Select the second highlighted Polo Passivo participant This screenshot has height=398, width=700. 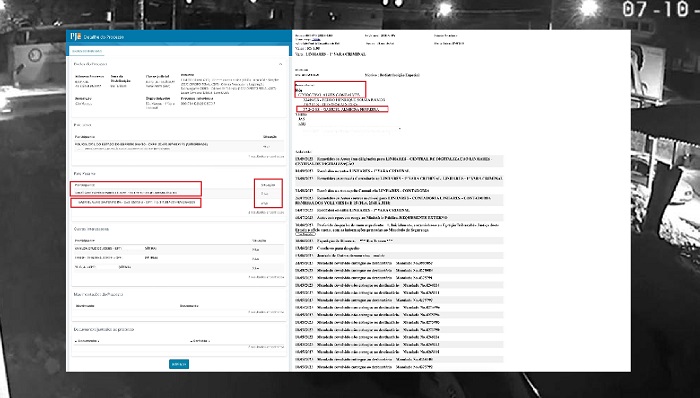(x=136, y=203)
